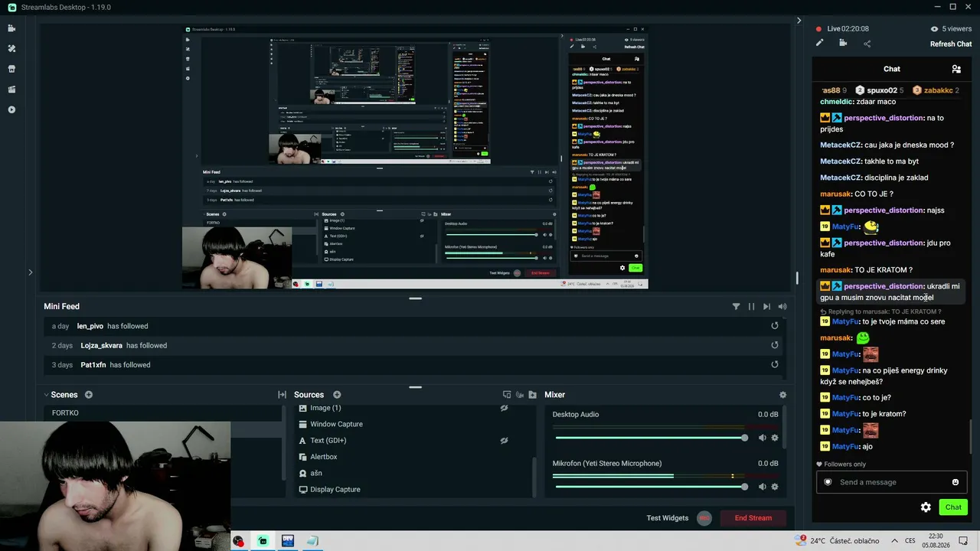980x551 pixels.
Task: Open the App Store icon in left sidebar
Action: pos(11,69)
